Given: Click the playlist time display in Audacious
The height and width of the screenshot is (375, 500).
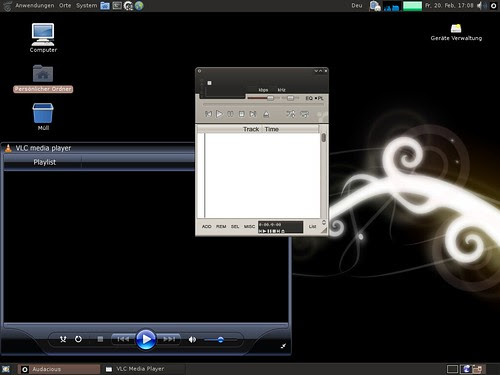Looking at the screenshot, I should click(x=270, y=225).
